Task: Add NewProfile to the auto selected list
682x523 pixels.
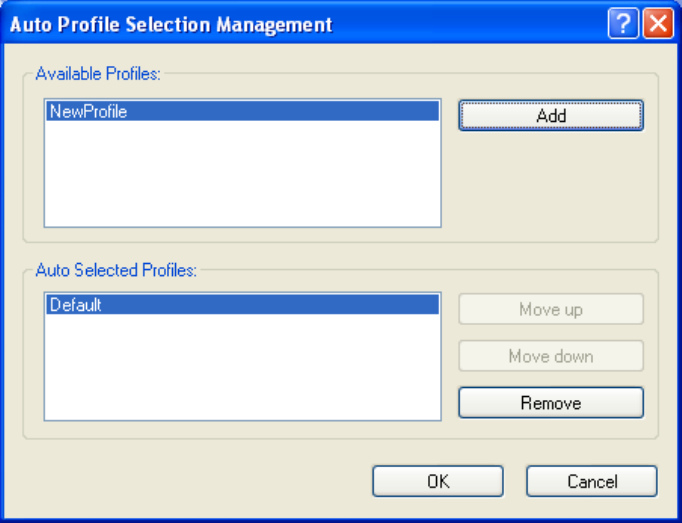Action: click(551, 116)
